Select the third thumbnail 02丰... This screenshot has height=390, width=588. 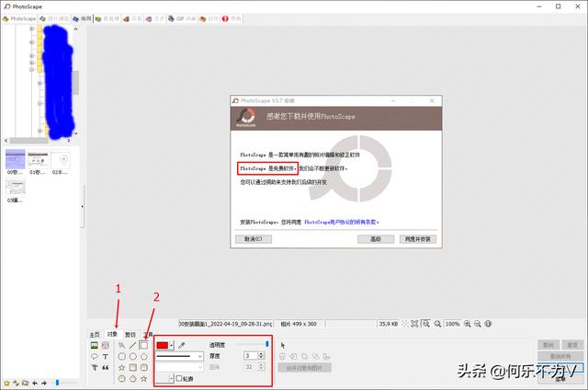pos(61,163)
